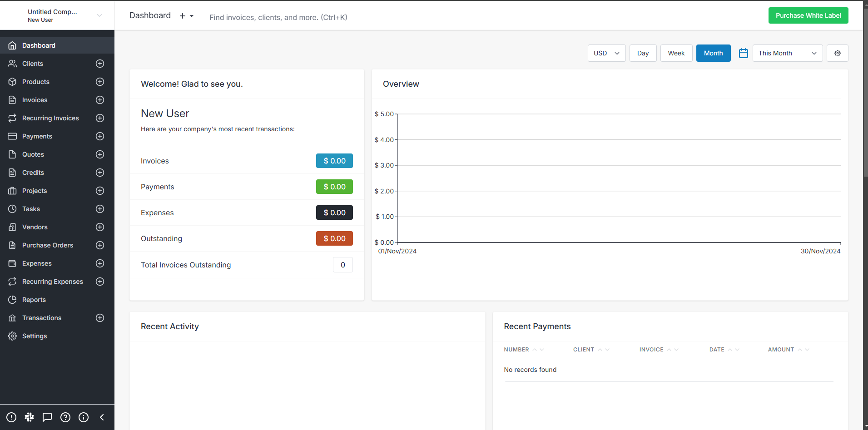Image resolution: width=868 pixels, height=430 pixels.
Task: Open dashboard settings gear icon
Action: [837, 53]
